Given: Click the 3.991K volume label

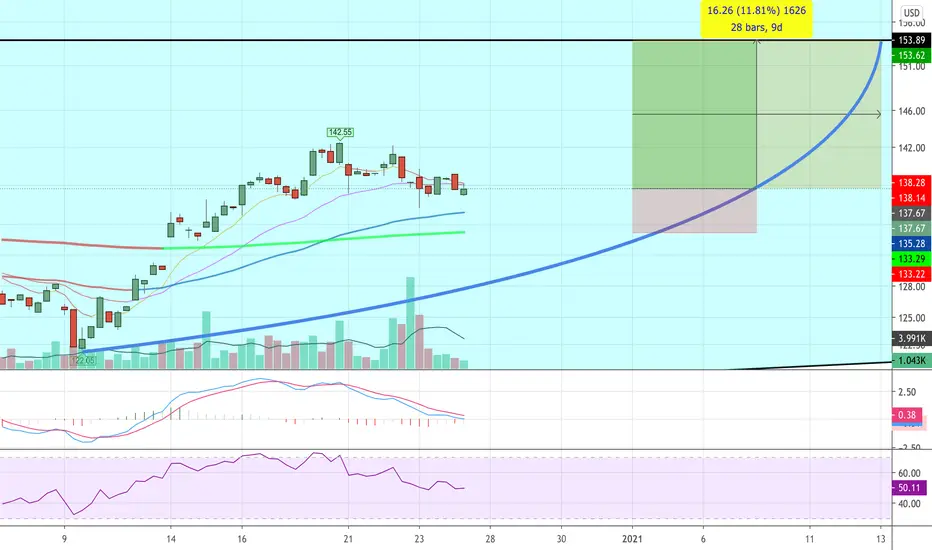Looking at the screenshot, I should pos(911,338).
